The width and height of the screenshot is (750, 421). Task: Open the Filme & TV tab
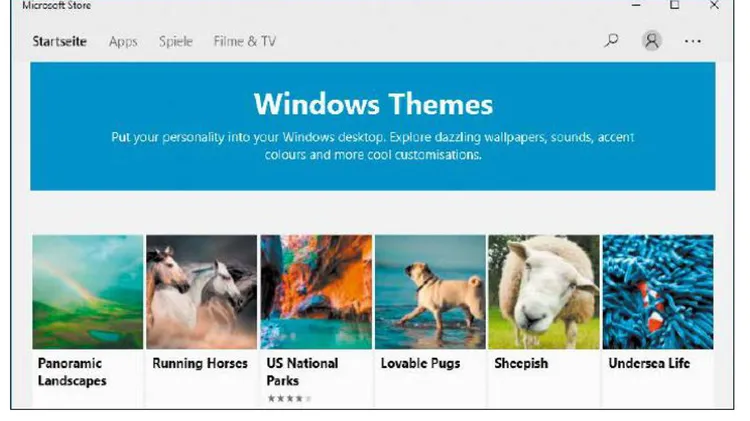(245, 42)
